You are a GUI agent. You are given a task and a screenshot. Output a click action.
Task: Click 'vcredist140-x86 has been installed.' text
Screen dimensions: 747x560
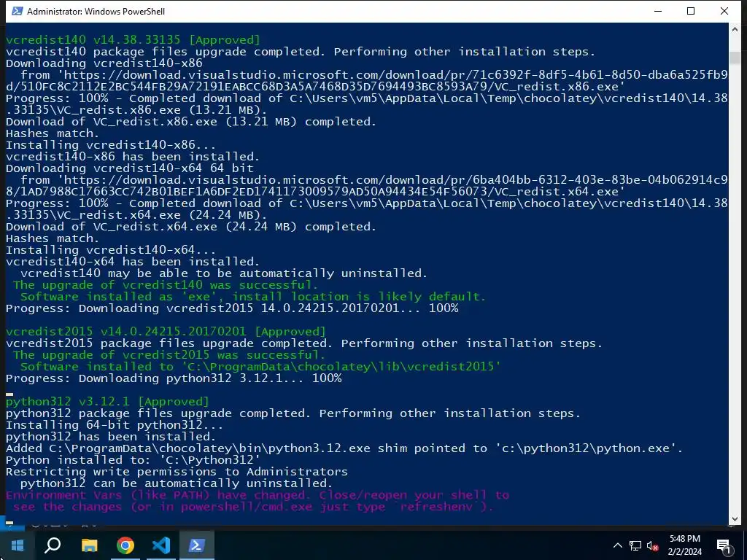tap(133, 157)
